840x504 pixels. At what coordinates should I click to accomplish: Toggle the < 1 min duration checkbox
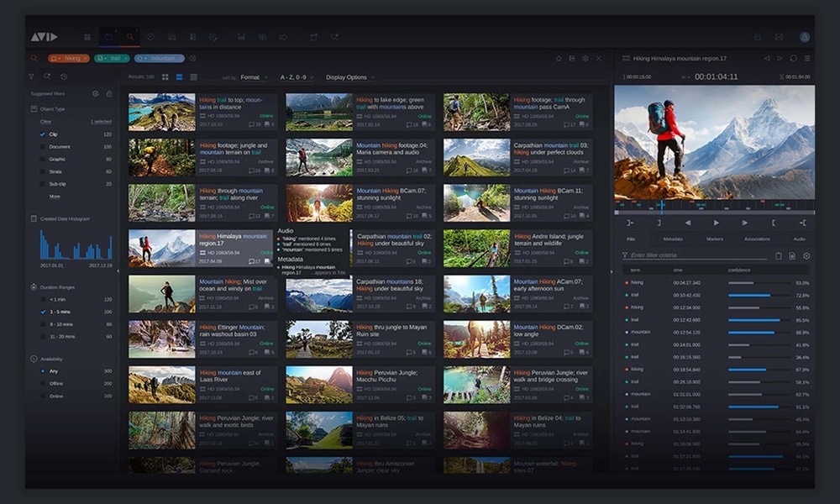coord(43,299)
